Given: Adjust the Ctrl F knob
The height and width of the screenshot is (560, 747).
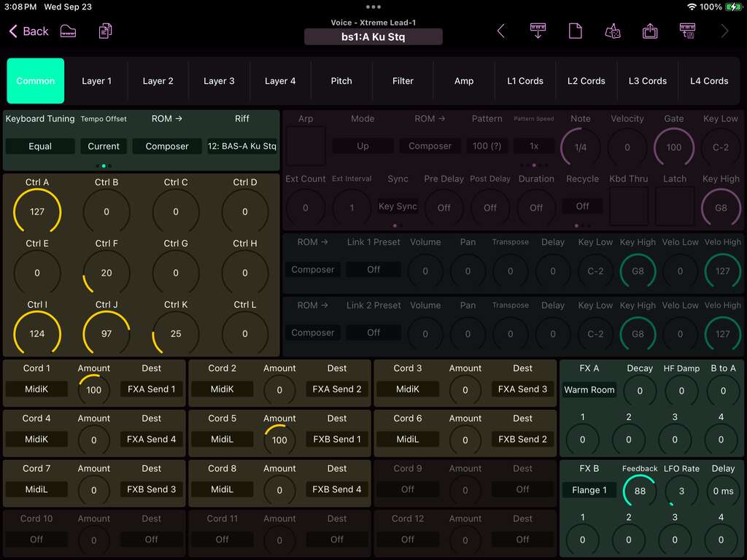Looking at the screenshot, I should click(x=107, y=273).
